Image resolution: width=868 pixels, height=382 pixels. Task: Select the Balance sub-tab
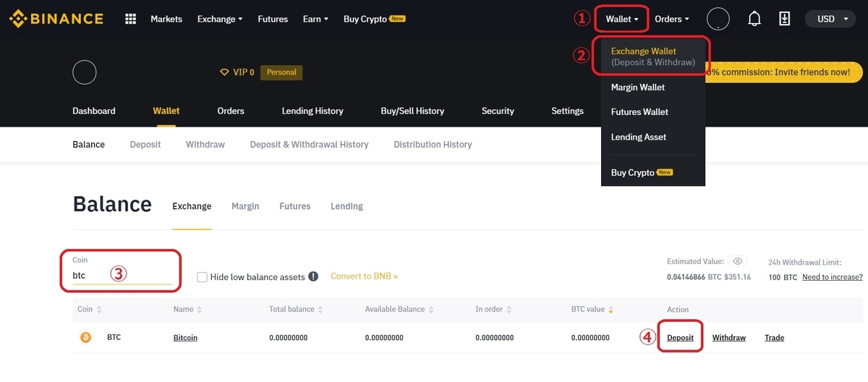pyautogui.click(x=89, y=145)
